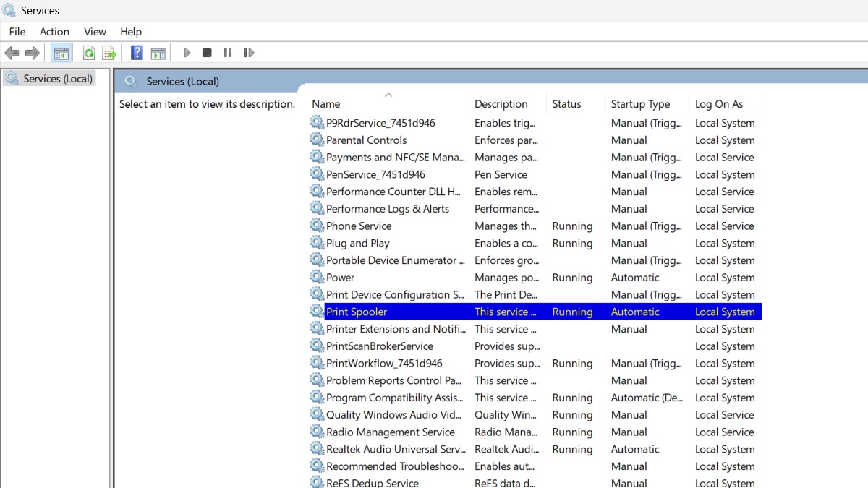The image size is (868, 488).
Task: Select Print Device Configuration Service name
Action: pyautogui.click(x=395, y=295)
